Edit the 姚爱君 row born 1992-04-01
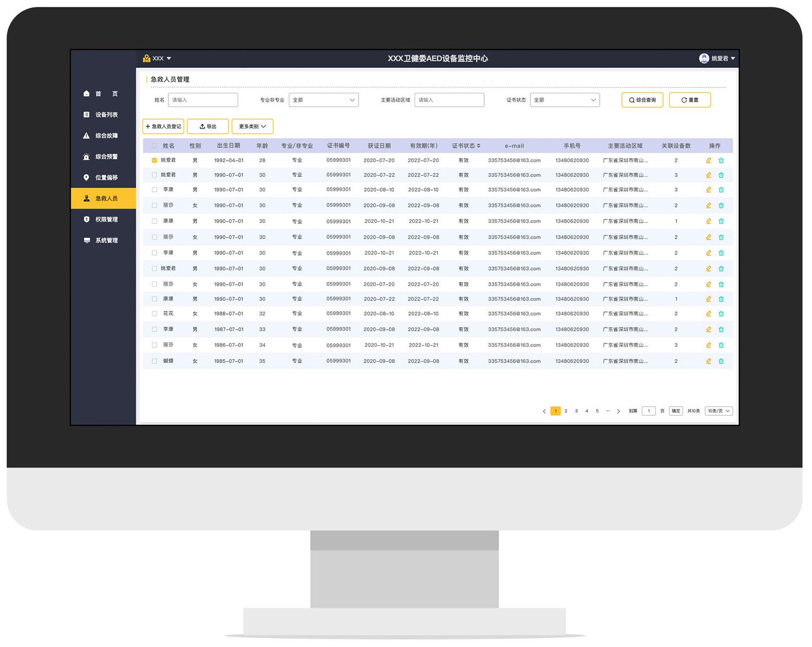This screenshot has height=647, width=812. [709, 161]
